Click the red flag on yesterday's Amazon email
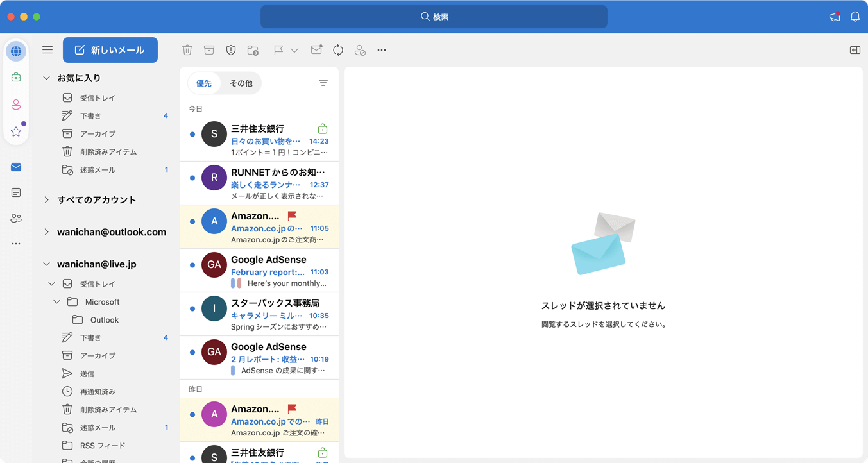The width and height of the screenshot is (868, 463). (x=292, y=408)
